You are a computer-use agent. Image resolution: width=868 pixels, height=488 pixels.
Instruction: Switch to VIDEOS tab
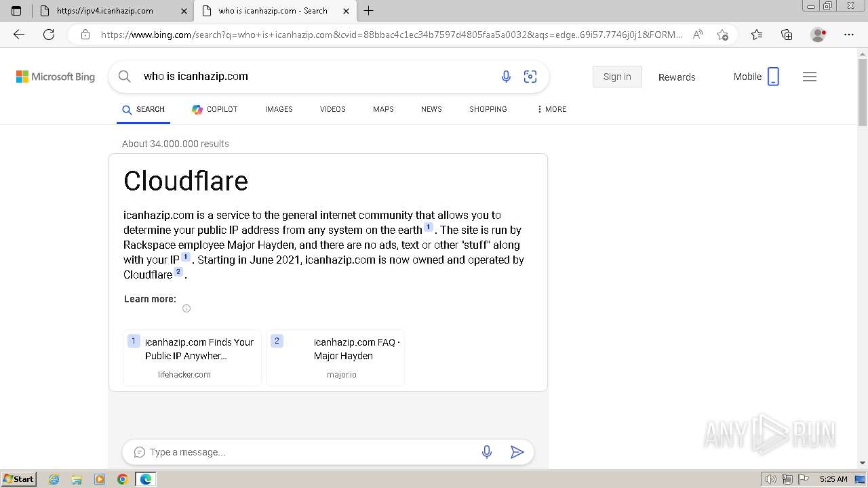coord(333,109)
